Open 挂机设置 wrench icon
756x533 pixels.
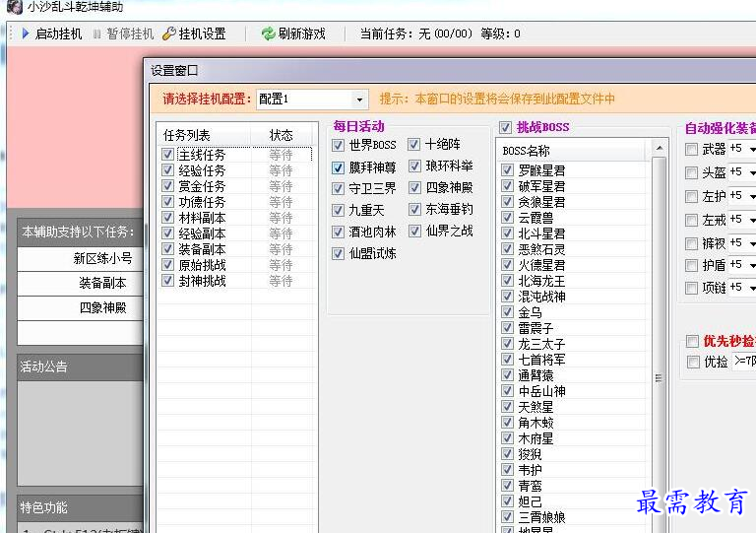tap(168, 33)
